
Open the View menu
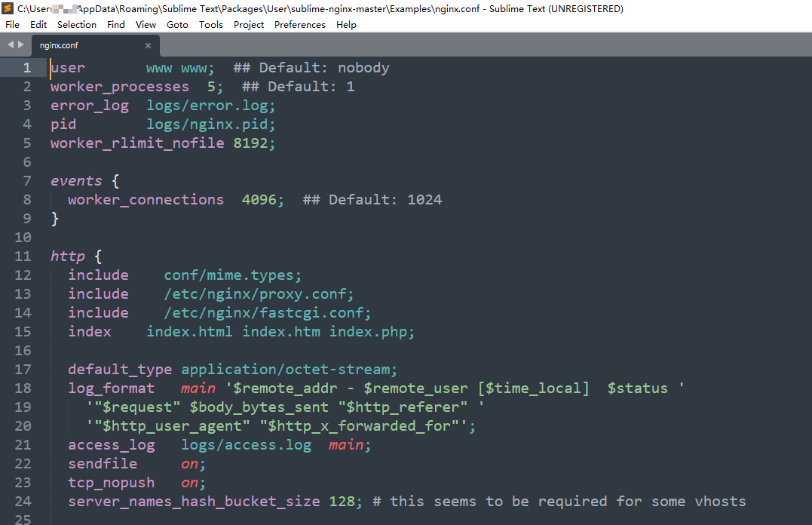point(146,24)
